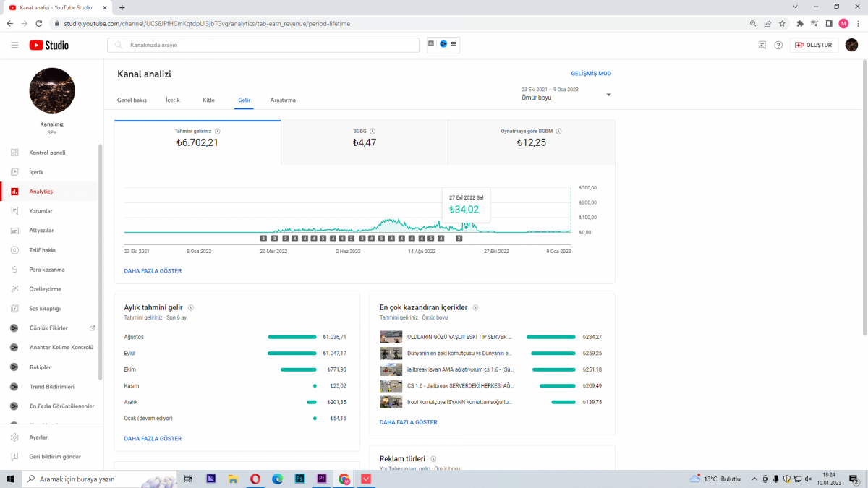
Task: Click DAHA FAZLA GÖSTER under En çok kazandıran içerikler
Action: (x=409, y=422)
